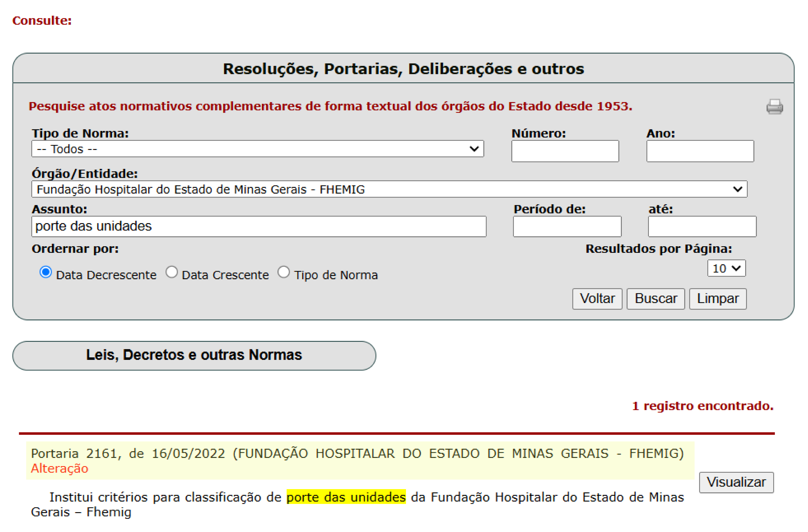This screenshot has height=532, width=808.
Task: Click into the Ano field
Action: tap(700, 151)
